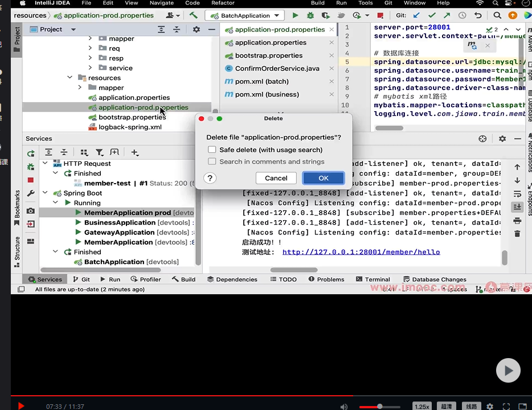Screen dimensions: 532x410
Task: Open the Tools menu in menu bar
Action: click(366, 3)
